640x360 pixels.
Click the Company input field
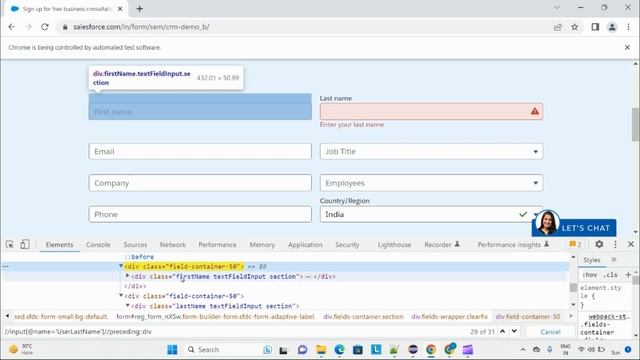(200, 183)
